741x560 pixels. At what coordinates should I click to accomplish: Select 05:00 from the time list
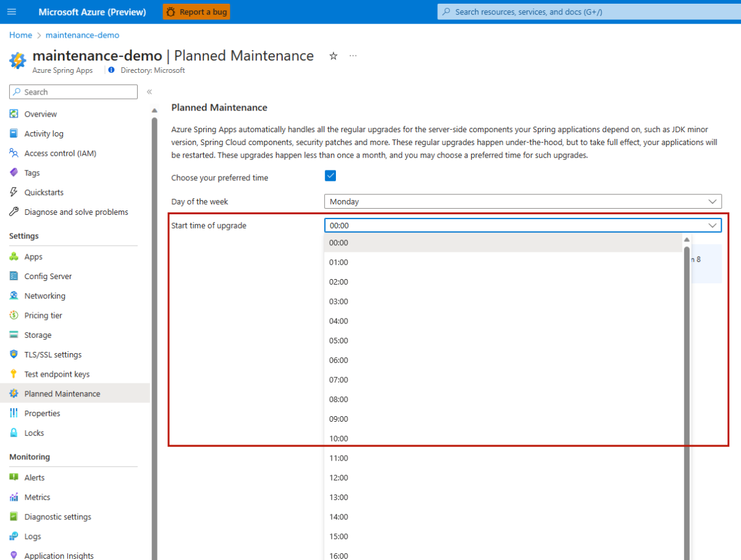(338, 340)
